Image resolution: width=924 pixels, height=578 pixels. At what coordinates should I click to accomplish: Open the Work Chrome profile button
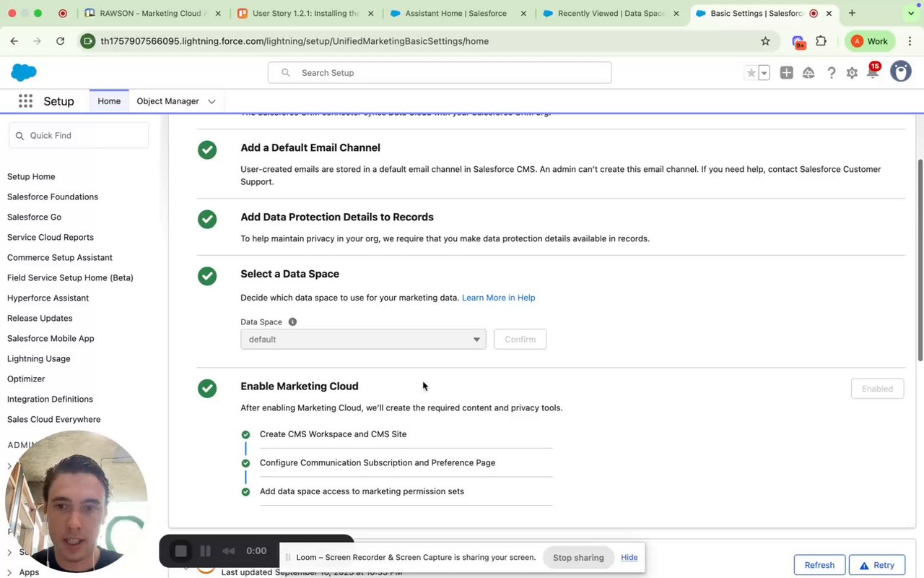point(870,41)
